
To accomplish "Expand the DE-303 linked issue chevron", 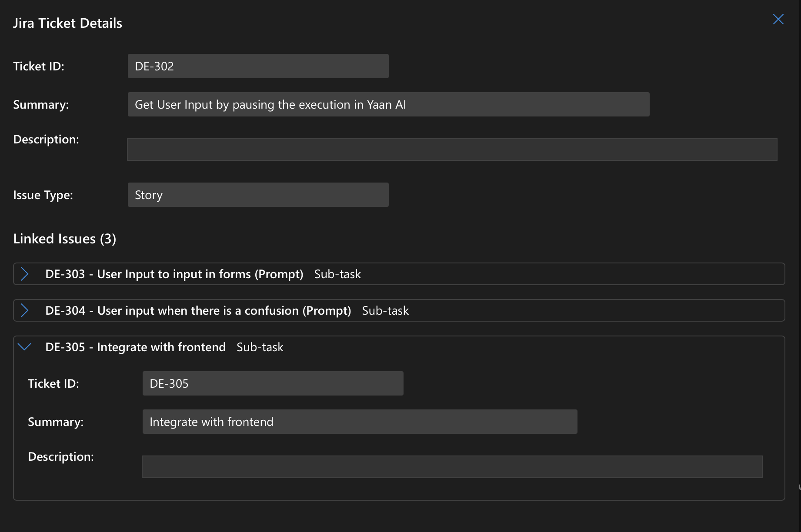I will (25, 274).
